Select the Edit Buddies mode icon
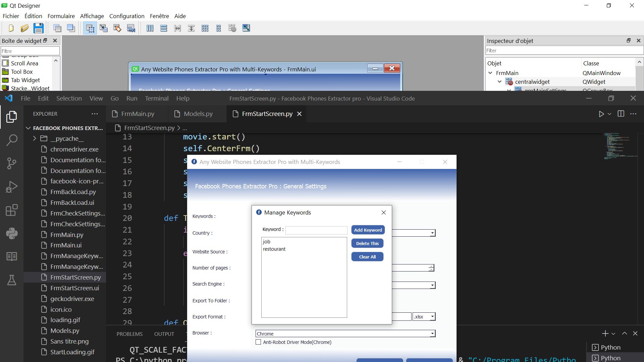Viewport: 644px width, 362px height. pos(117,28)
